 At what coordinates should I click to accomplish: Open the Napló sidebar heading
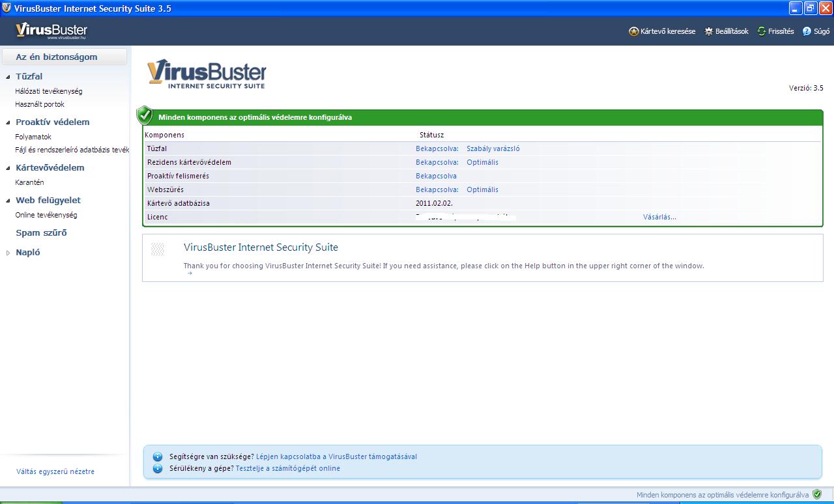pyautogui.click(x=28, y=252)
